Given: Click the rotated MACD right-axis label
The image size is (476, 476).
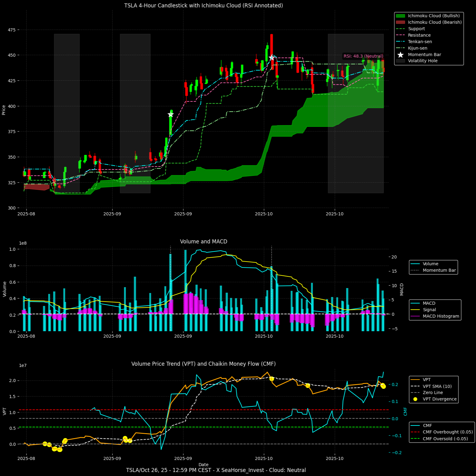Looking at the screenshot, I should tap(402, 289).
